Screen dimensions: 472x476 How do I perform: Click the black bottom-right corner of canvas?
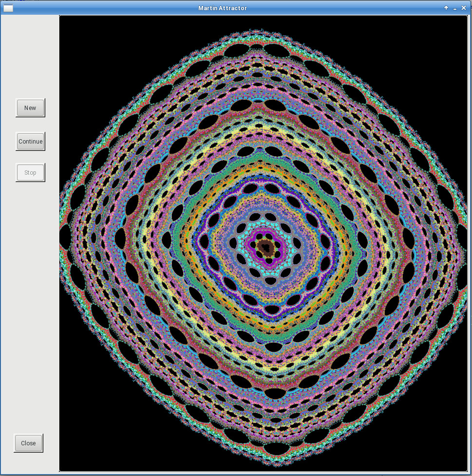pyautogui.click(x=448, y=453)
